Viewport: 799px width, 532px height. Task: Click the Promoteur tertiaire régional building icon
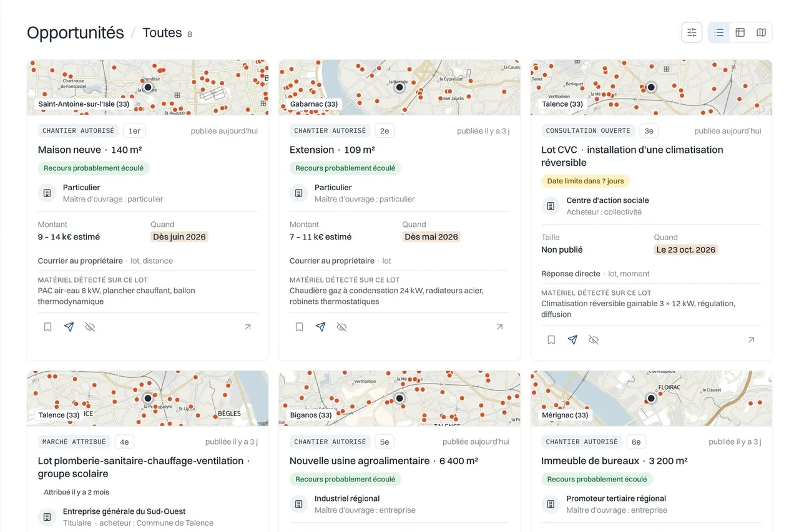point(551,504)
